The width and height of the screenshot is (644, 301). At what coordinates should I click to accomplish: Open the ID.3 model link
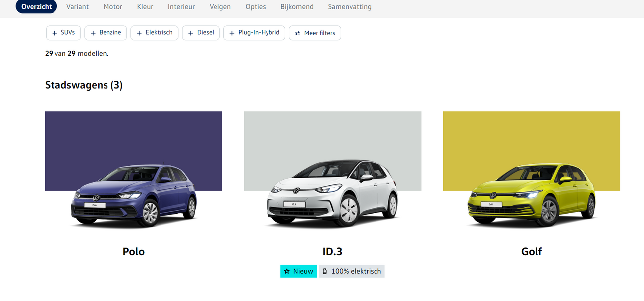pos(332,252)
